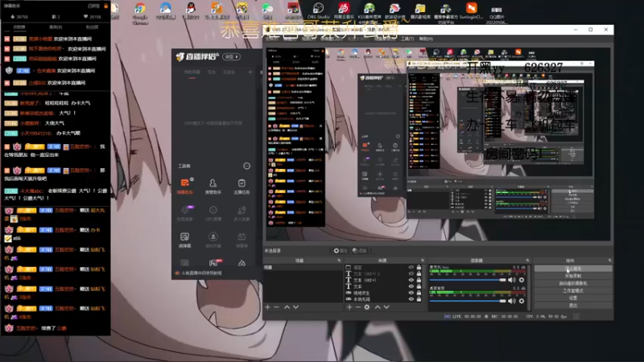Open the toolbox more-options ellipsis icon in 直播伴侣

tap(246, 166)
